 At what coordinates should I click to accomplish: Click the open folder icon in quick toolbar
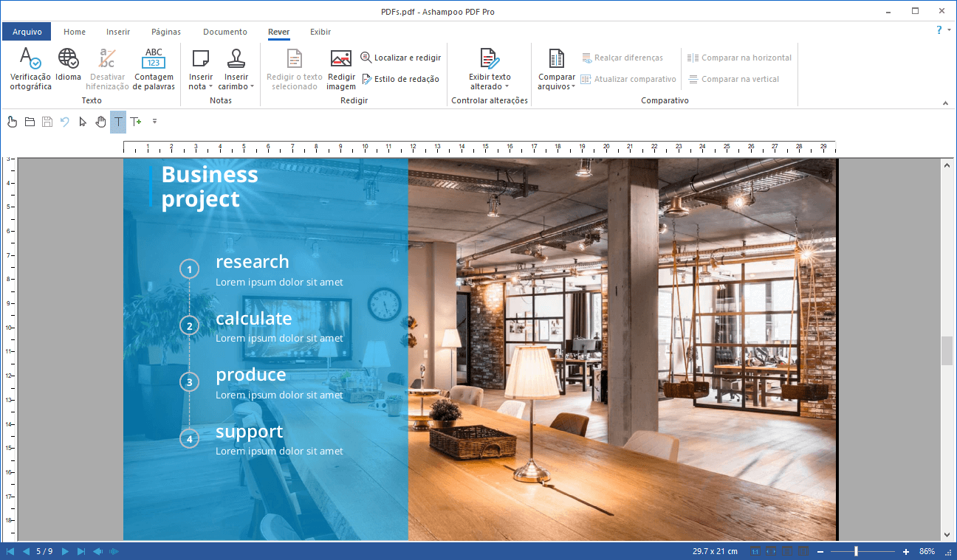pyautogui.click(x=30, y=122)
